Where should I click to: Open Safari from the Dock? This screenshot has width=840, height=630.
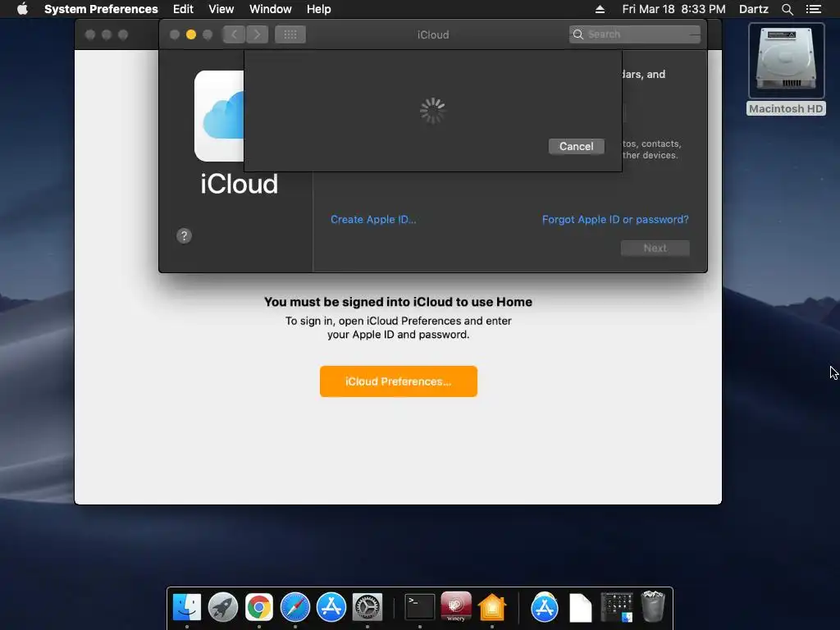[x=295, y=607]
